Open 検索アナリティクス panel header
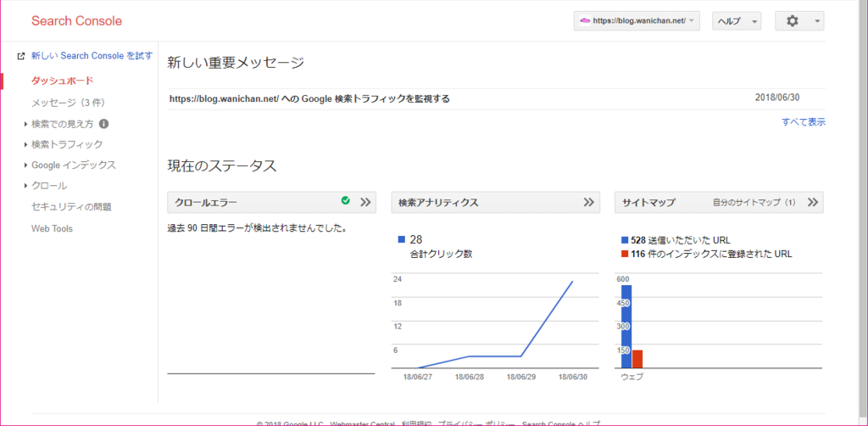This screenshot has width=868, height=426. click(495, 202)
